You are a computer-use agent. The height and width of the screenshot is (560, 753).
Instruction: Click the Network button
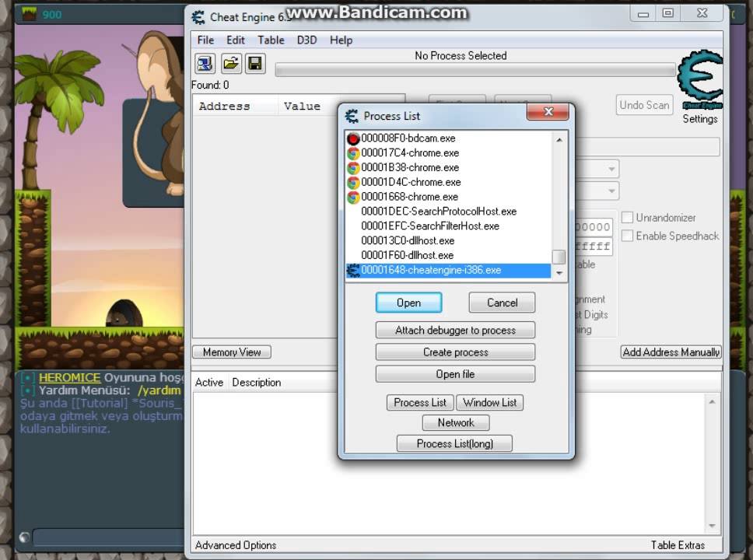[456, 422]
